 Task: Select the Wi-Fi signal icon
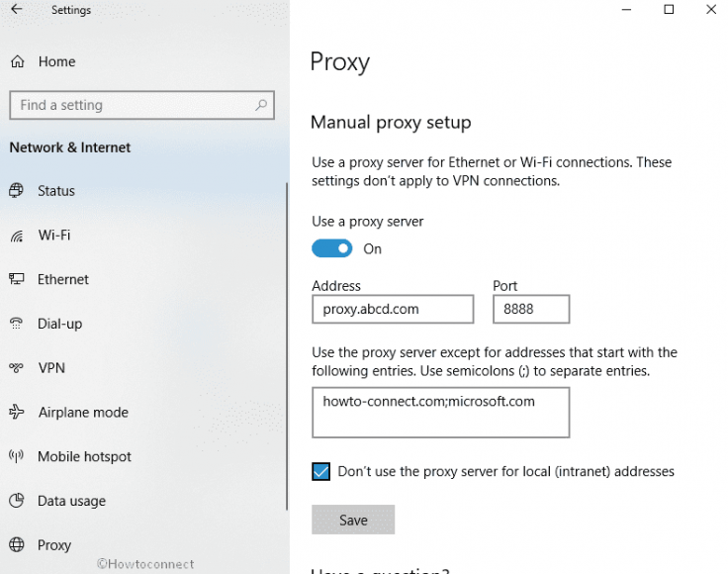(x=16, y=236)
